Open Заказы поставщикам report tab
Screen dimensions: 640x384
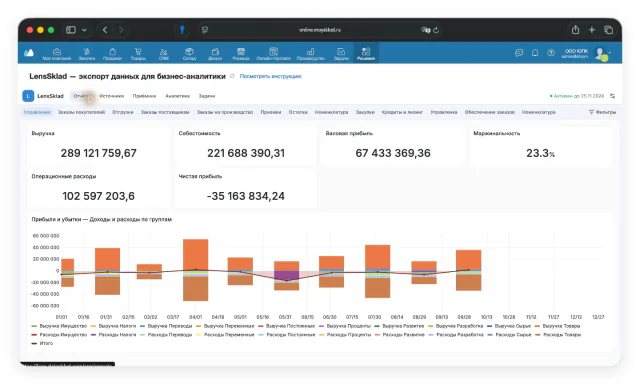(x=165, y=112)
